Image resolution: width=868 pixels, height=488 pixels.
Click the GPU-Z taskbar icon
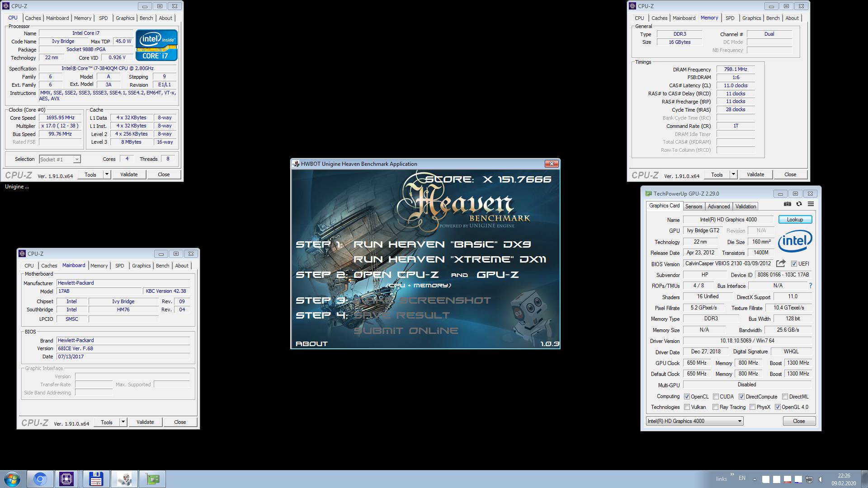[x=152, y=479]
